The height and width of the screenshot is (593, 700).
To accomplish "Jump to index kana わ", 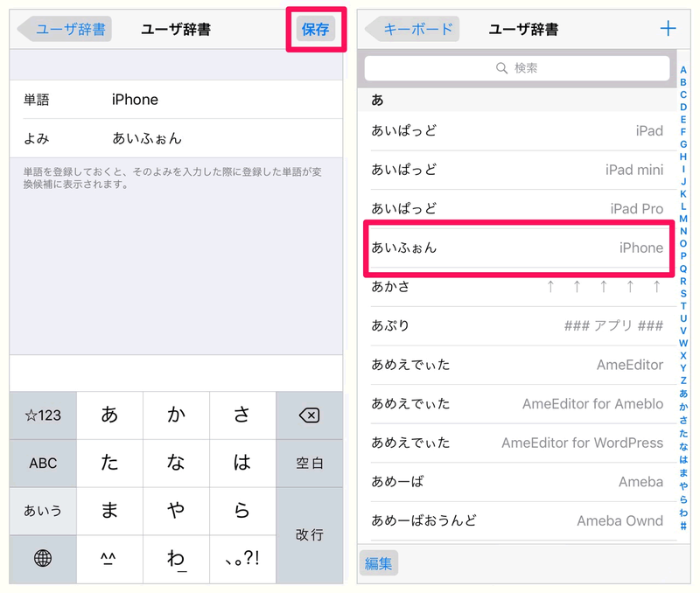I will [x=683, y=513].
